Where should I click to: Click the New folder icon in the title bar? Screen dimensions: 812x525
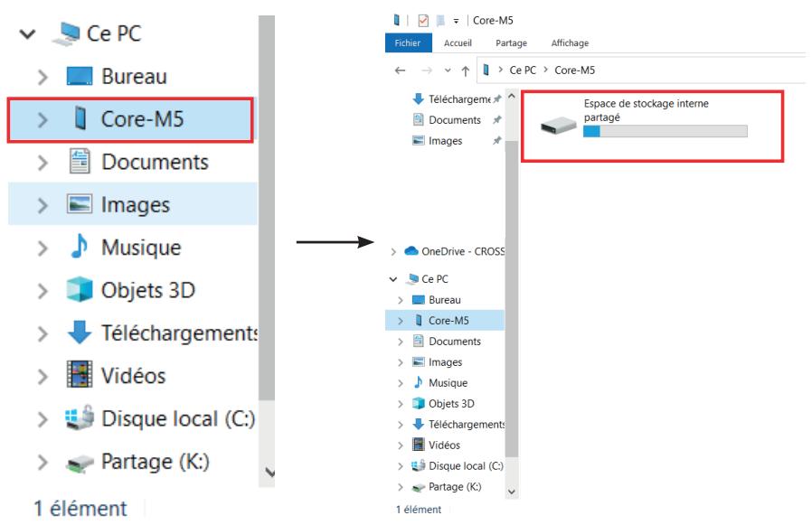(x=440, y=20)
